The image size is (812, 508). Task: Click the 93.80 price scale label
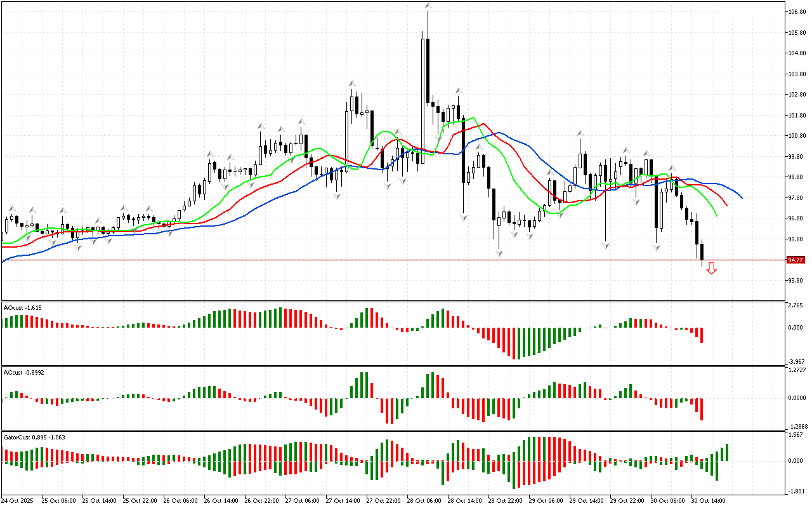795,281
